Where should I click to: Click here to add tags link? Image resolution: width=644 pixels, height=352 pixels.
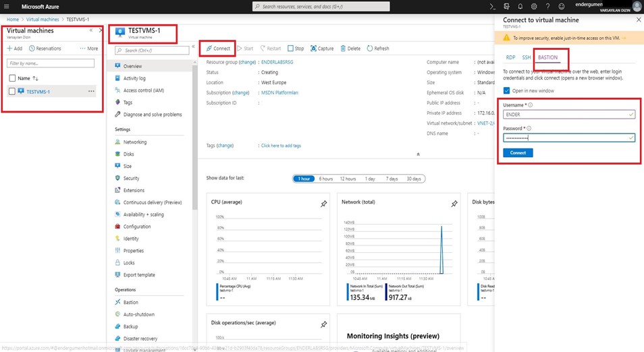coord(281,146)
